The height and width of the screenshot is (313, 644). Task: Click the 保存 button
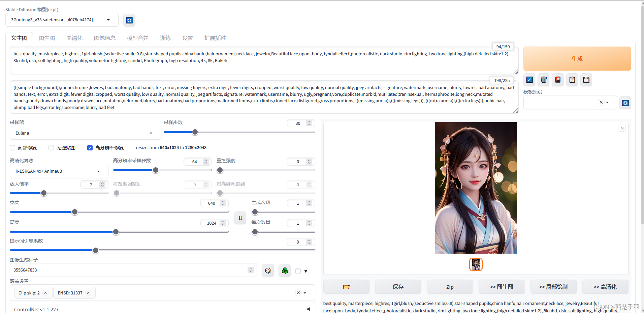pos(398,287)
